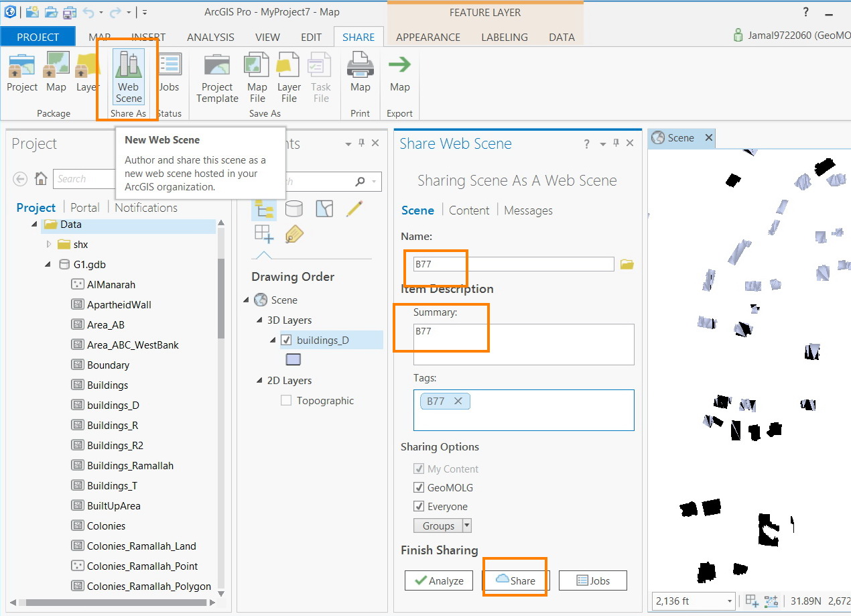Select List By Data Source icon
Viewport: 851px width, 616px height.
tap(293, 209)
